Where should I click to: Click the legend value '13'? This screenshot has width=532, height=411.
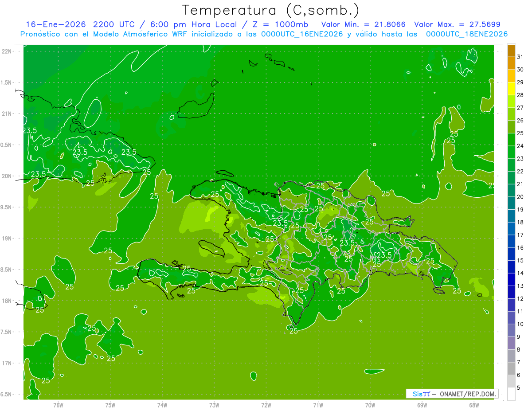coord(520,286)
